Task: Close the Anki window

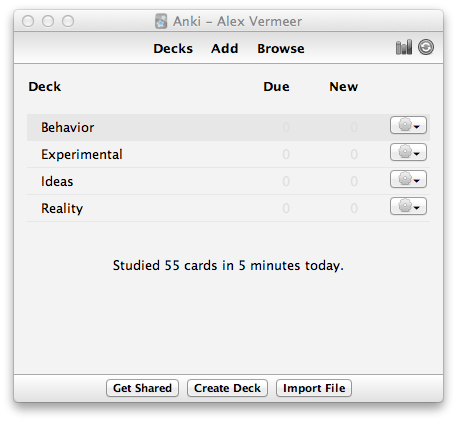Action: [28, 21]
